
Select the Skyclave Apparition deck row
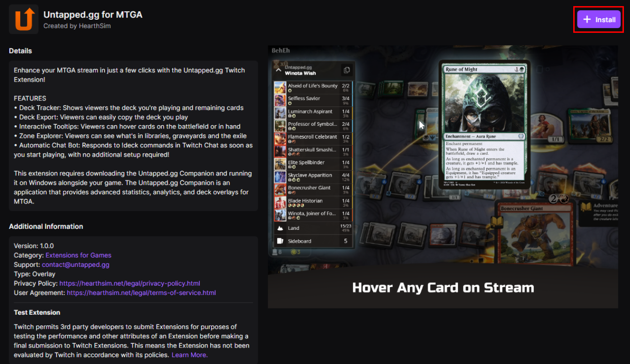point(313,177)
